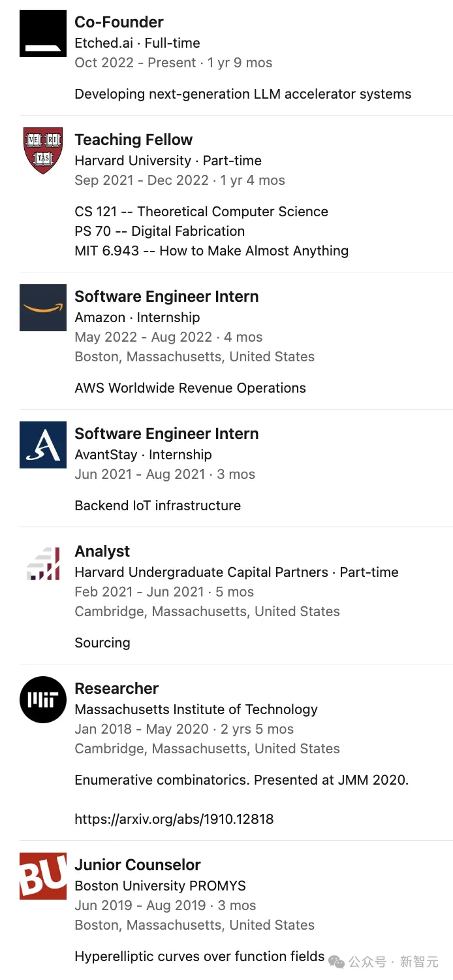The image size is (453, 980).
Task: Click the WeChat watermark icon
Action: tap(337, 961)
